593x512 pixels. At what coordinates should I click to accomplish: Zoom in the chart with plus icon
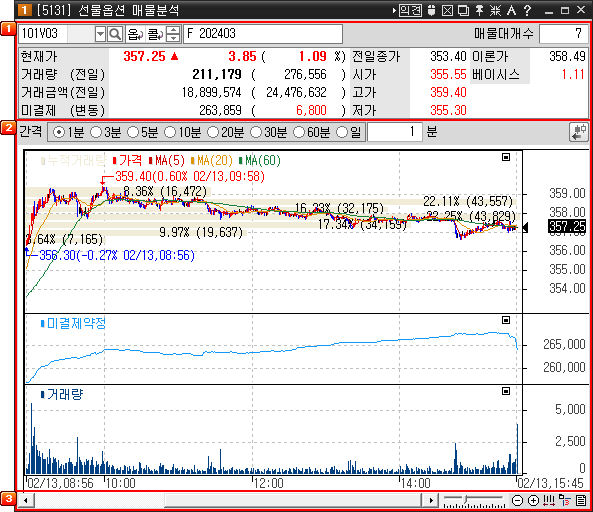coord(533,501)
